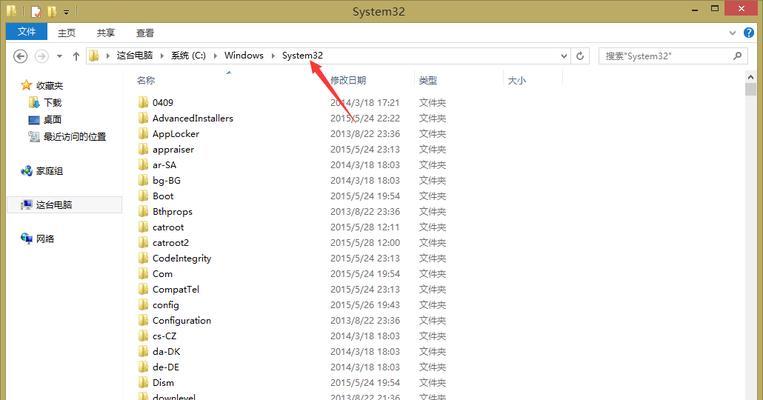Click System32 breadcrumb in address bar
The width and height of the screenshot is (763, 400).
pyautogui.click(x=302, y=55)
